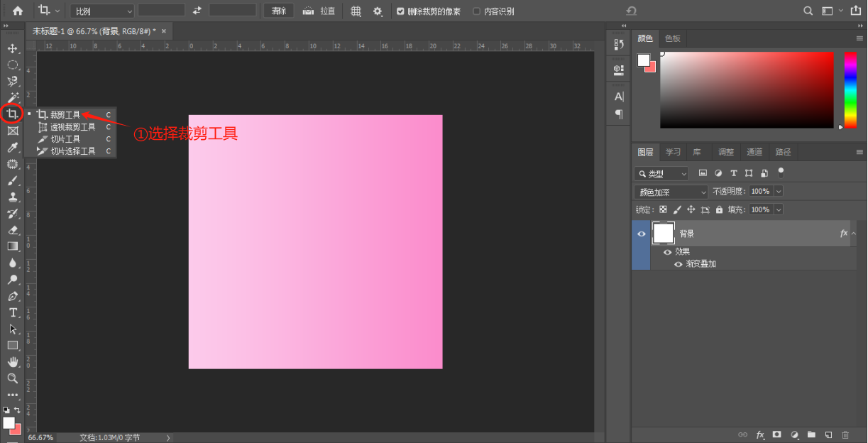
Task: Open the fill slider dropdown arrow
Action: click(779, 210)
